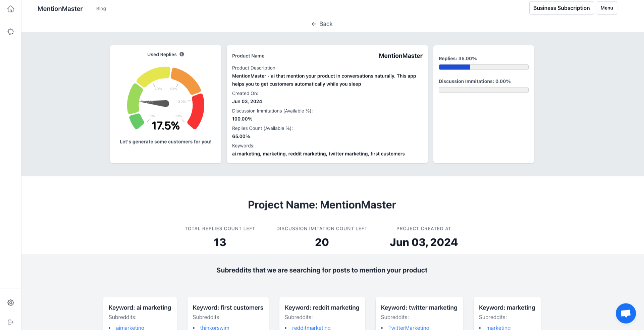Open the chat support bubble
Image resolution: width=644 pixels, height=330 pixels.
pos(626,313)
